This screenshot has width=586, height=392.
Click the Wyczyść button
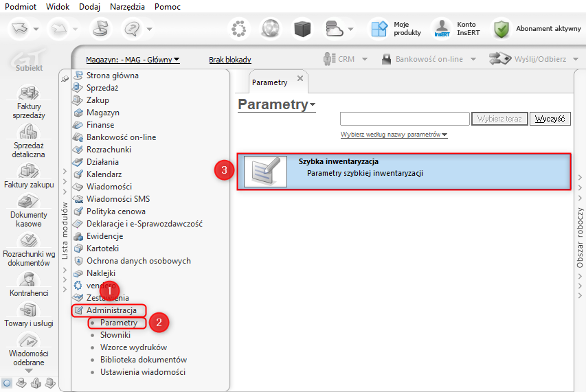coord(550,119)
